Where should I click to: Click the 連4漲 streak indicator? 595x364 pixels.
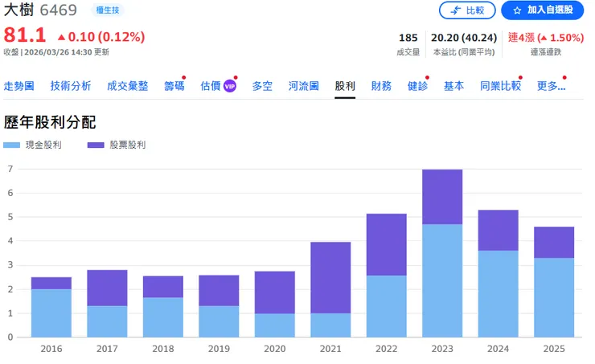pyautogui.click(x=546, y=38)
